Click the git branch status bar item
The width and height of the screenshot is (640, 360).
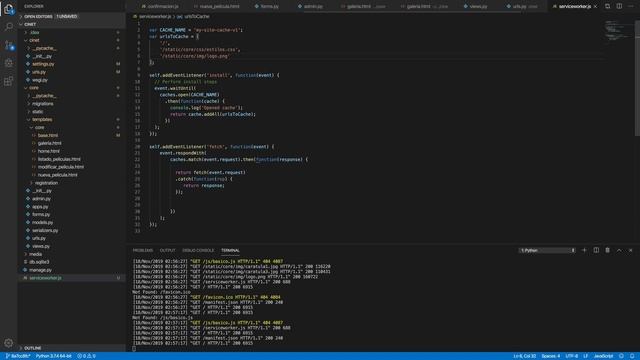pyautogui.click(x=18, y=356)
